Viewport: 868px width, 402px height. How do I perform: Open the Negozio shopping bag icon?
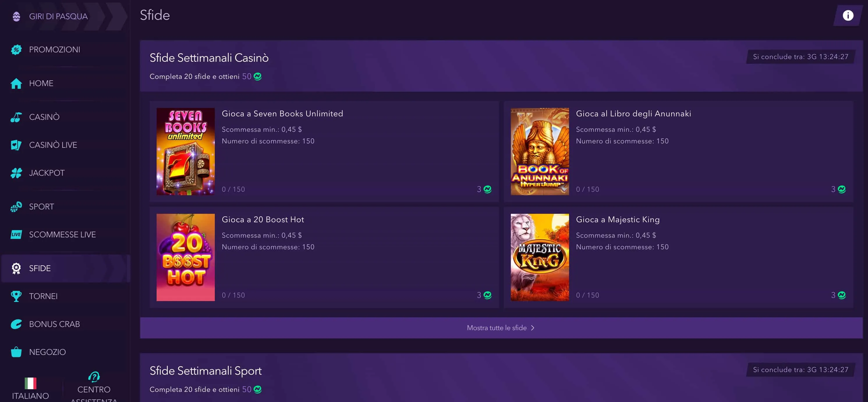[x=16, y=351]
